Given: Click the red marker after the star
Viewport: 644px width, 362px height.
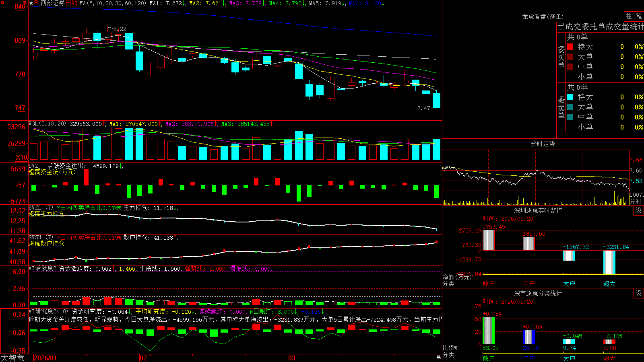Looking at the screenshot, I should [36, 3].
